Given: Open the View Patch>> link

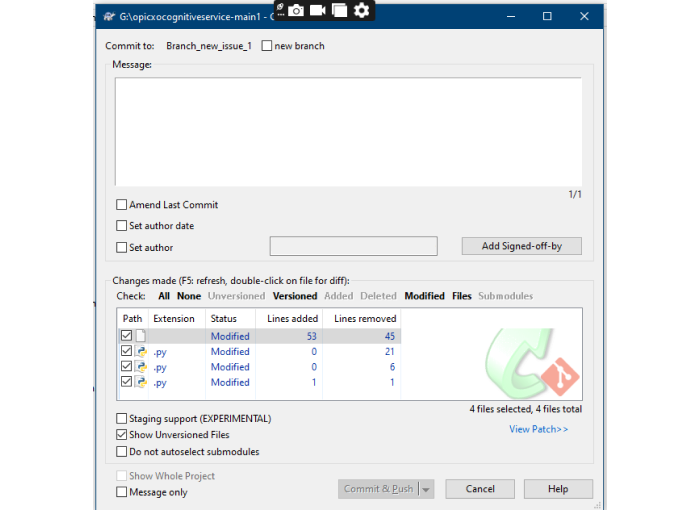Looking at the screenshot, I should pos(538,429).
